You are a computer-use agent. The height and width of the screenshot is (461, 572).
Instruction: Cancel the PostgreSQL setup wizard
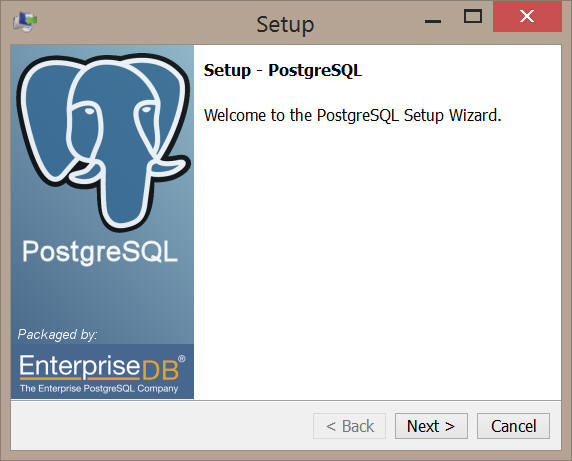coord(513,426)
